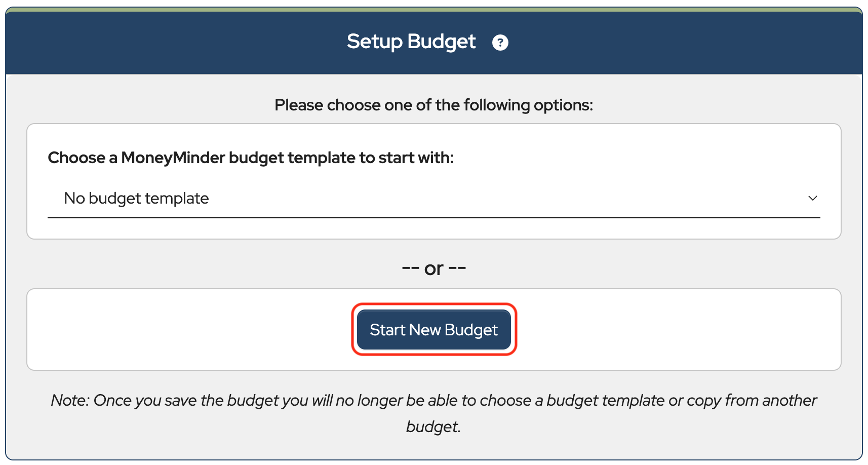
Task: Click the underline beneath the template dropdown
Action: [433, 218]
